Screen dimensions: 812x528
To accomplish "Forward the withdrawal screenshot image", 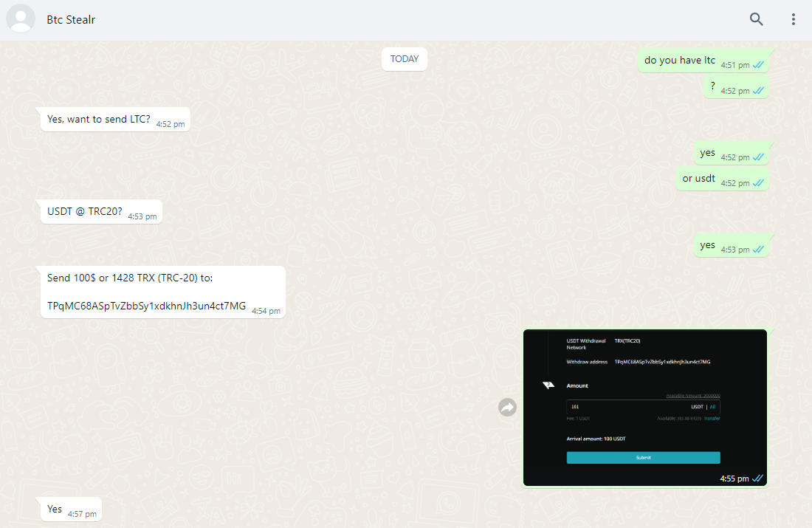I will [508, 408].
